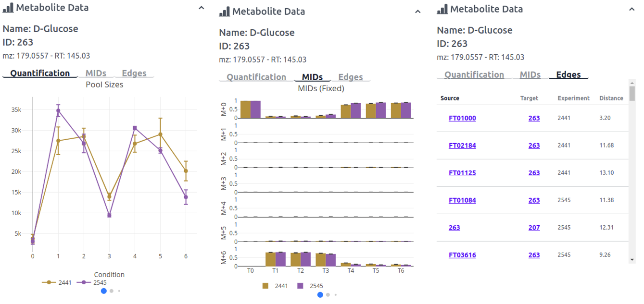Collapse the left Metabolite Data panel
This screenshot has width=644, height=304.
click(x=201, y=7)
